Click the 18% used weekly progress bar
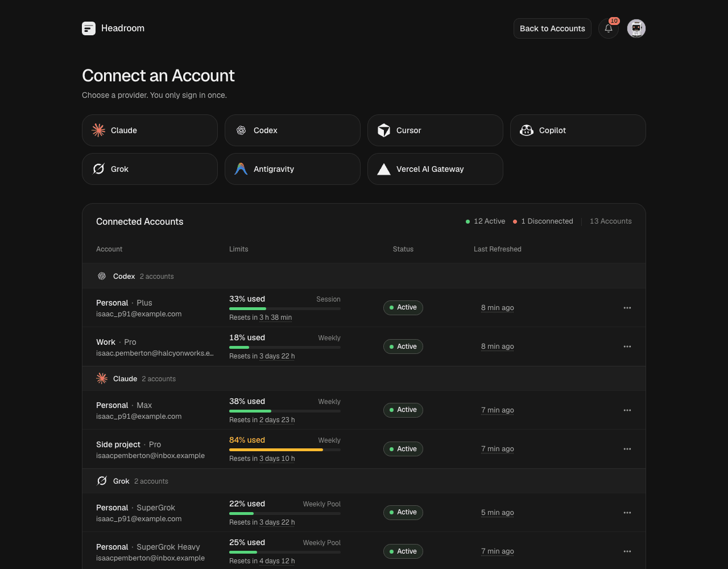This screenshot has width=728, height=569. click(285, 347)
